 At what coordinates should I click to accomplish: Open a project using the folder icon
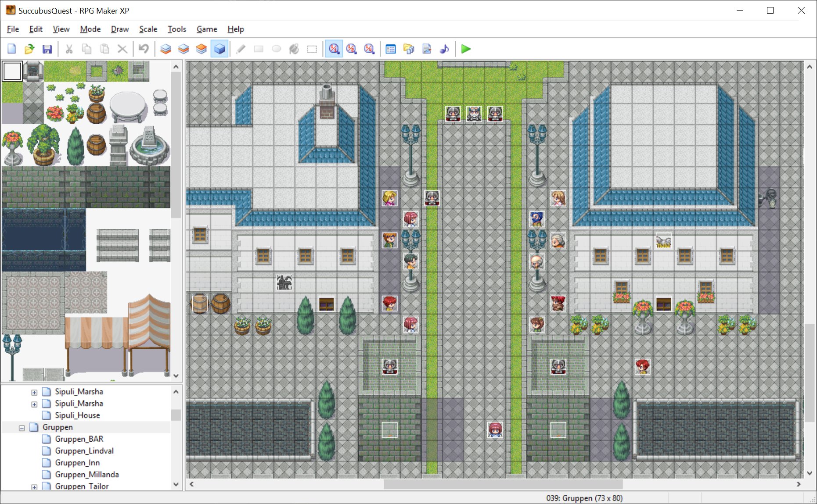pos(29,49)
